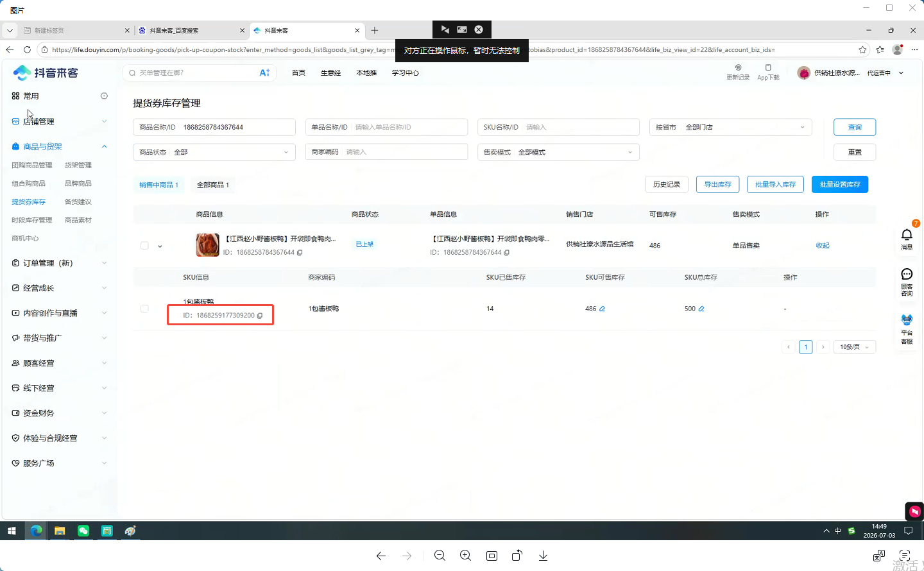The image size is (924, 571).
Task: Copy the 单品信息 ID 1868258784367644
Action: click(506, 253)
